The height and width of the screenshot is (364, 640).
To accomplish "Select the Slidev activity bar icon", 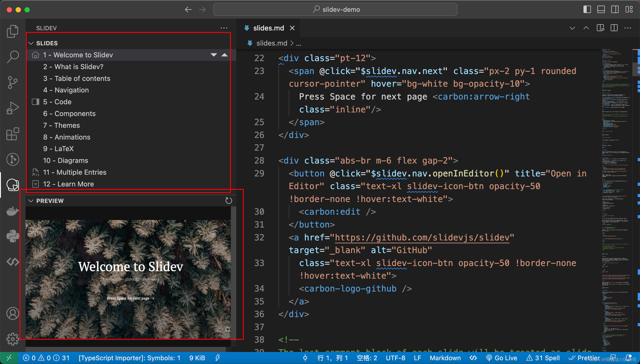I will [12, 185].
